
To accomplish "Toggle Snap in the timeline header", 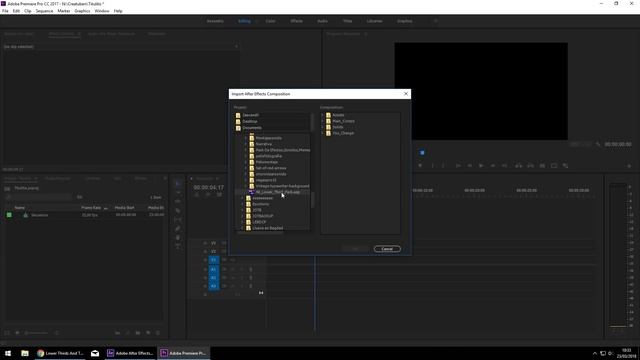I will (x=208, y=195).
